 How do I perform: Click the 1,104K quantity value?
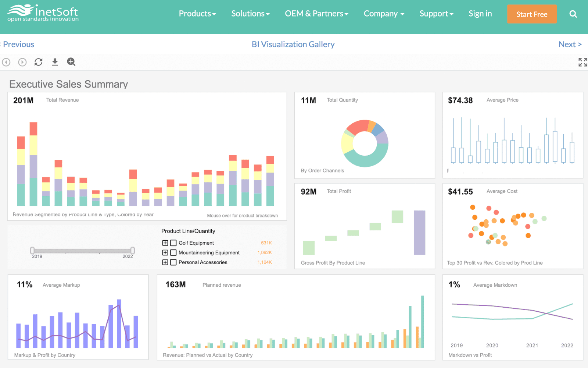point(265,262)
